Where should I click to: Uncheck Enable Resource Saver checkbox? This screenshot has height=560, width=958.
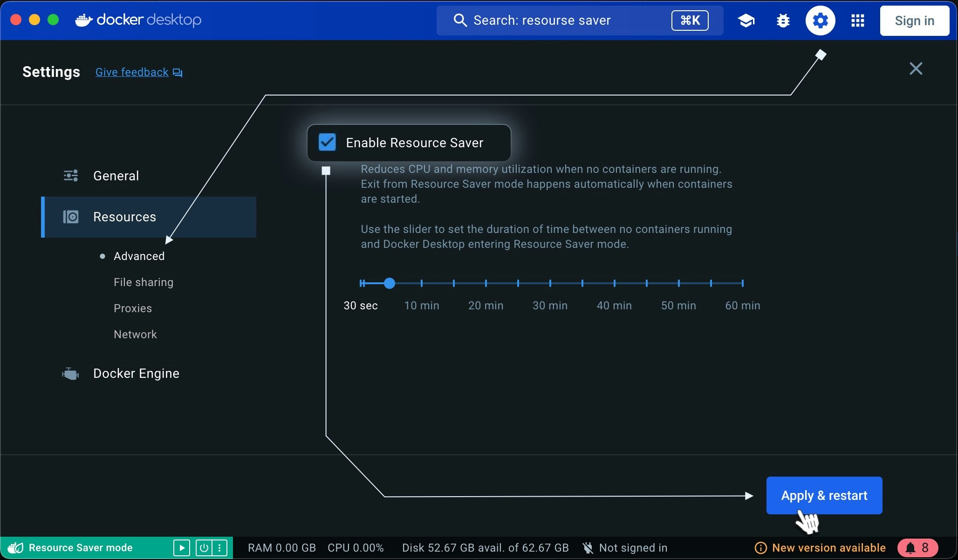click(x=327, y=142)
